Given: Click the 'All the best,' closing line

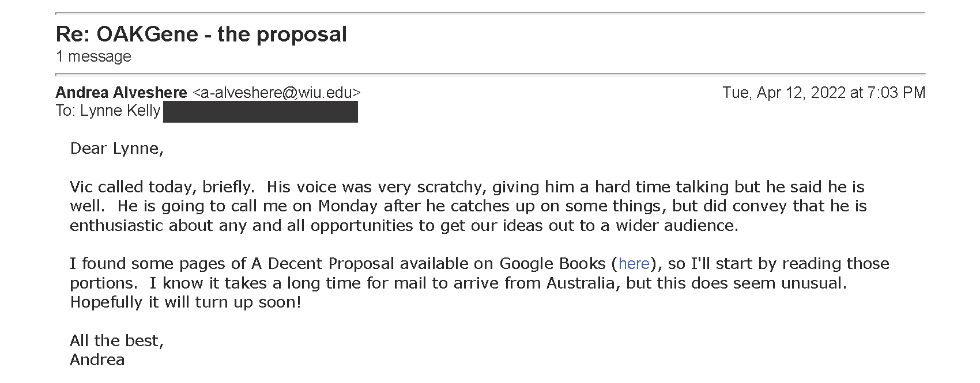Looking at the screenshot, I should (117, 341).
